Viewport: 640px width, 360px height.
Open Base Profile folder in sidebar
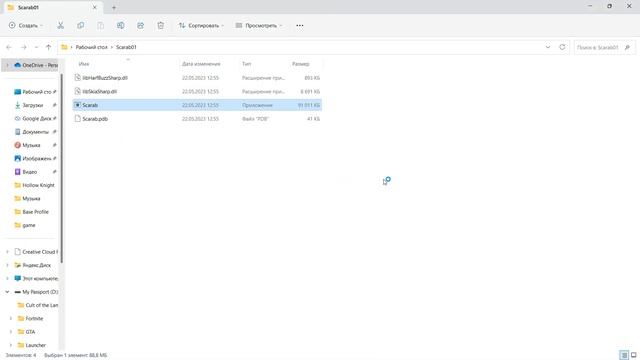tap(36, 212)
